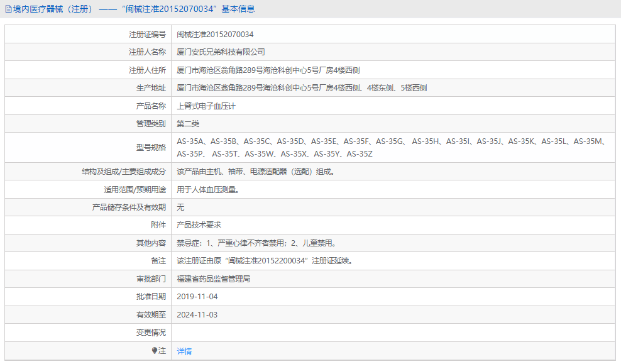Click the 禁忌症 contraindications text
Image resolution: width=621 pixels, height=364 pixels.
click(x=257, y=243)
